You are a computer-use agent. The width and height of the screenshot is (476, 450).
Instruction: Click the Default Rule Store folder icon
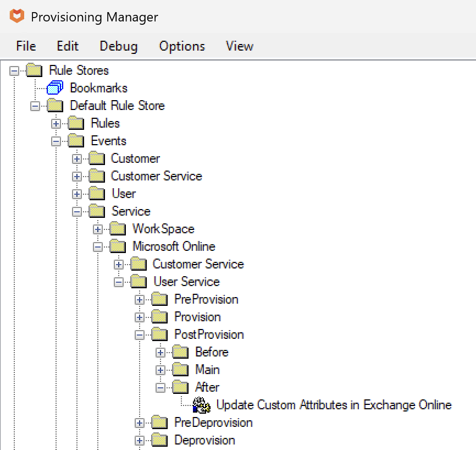55,105
